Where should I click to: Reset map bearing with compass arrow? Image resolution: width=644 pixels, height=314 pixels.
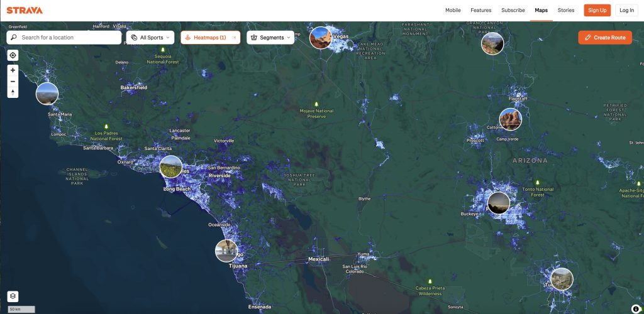pyautogui.click(x=13, y=92)
